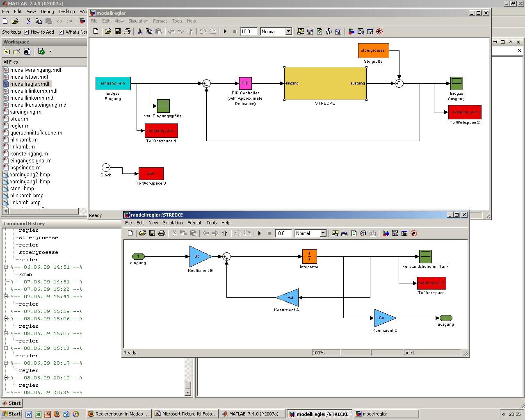Screen dimensions: 525x420
Task: Click debug icon in modellregler toolbar
Action: 379,31
